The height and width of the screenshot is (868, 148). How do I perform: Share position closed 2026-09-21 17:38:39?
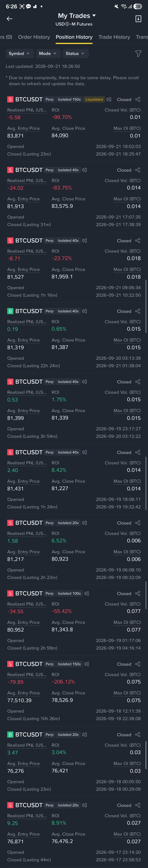click(138, 170)
